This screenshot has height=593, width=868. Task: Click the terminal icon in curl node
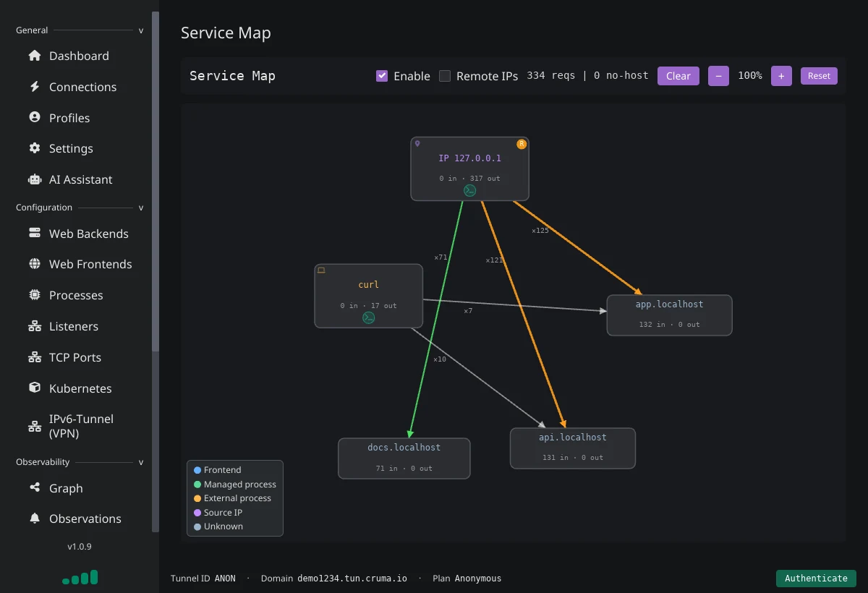pyautogui.click(x=369, y=317)
